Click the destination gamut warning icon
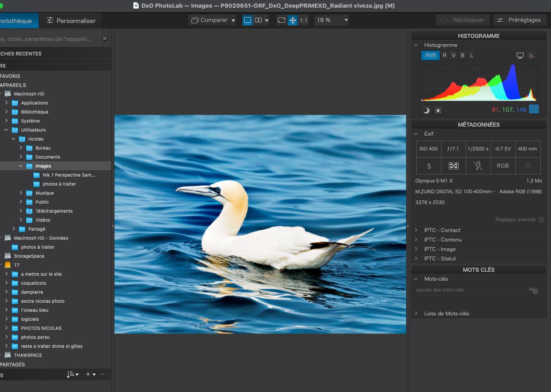This screenshot has width=551, height=392. point(532,55)
